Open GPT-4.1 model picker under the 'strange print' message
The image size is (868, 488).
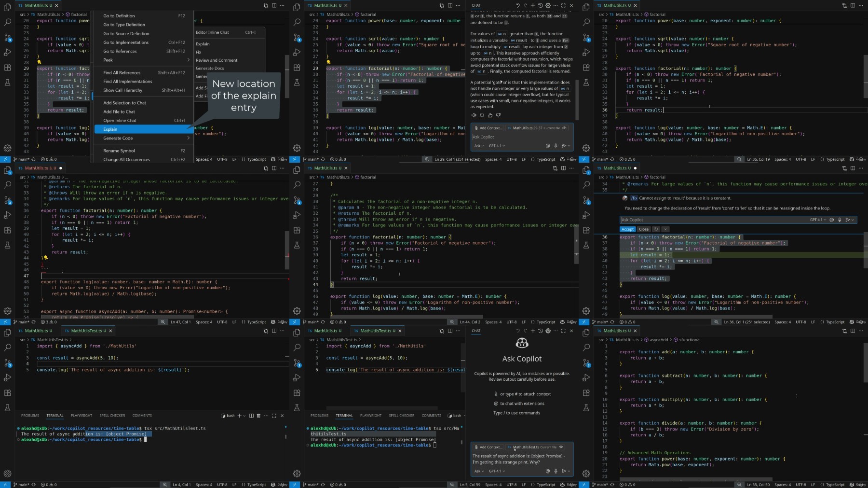(x=497, y=471)
